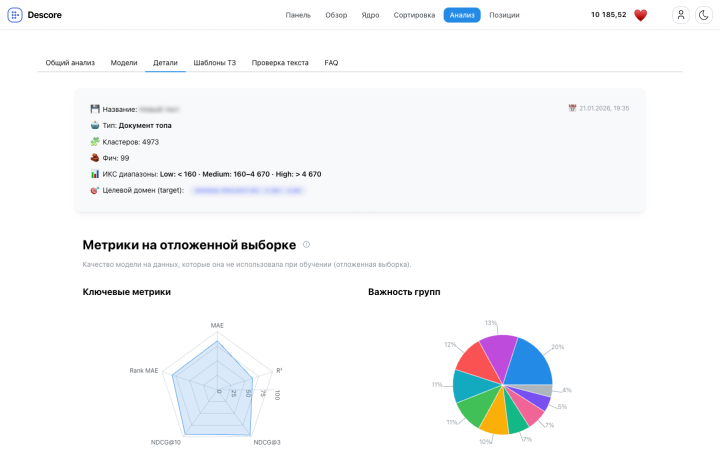Click the gray 4% pie slice
Screen dimensions: 720x451
pyautogui.click(x=537, y=390)
